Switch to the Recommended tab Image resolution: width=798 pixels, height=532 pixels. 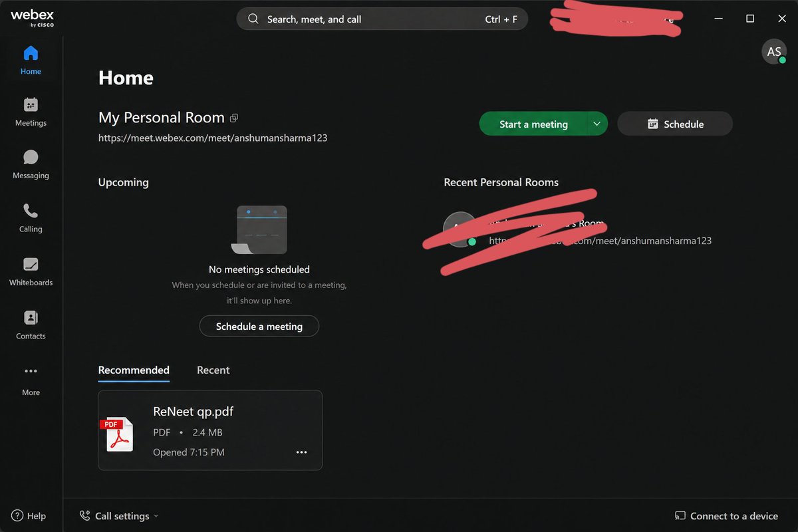tap(134, 370)
